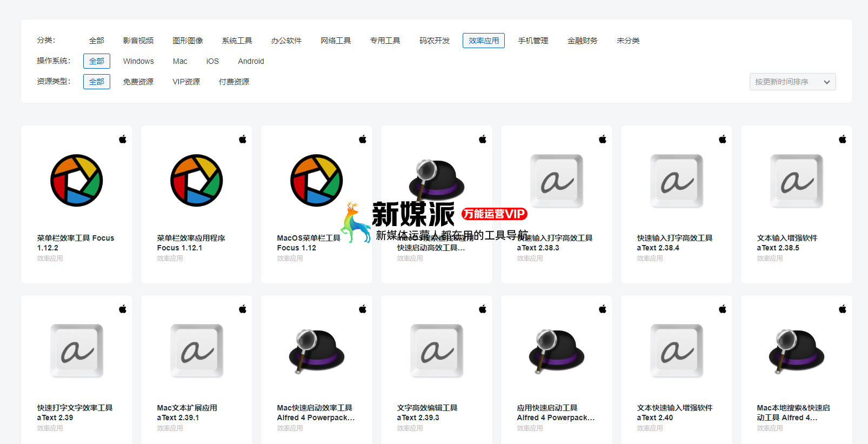The image size is (868, 444).
Task: Open title 菜单栏效率工具 Focus 1.12.2
Action: pos(76,243)
